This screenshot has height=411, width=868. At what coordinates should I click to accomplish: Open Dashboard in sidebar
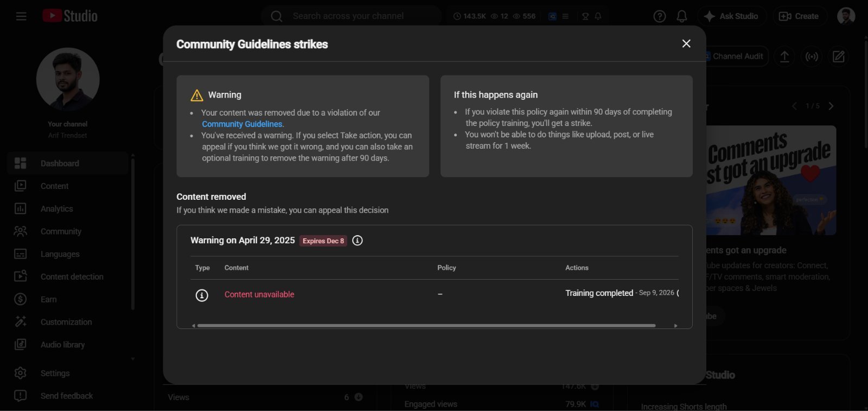[68, 163]
